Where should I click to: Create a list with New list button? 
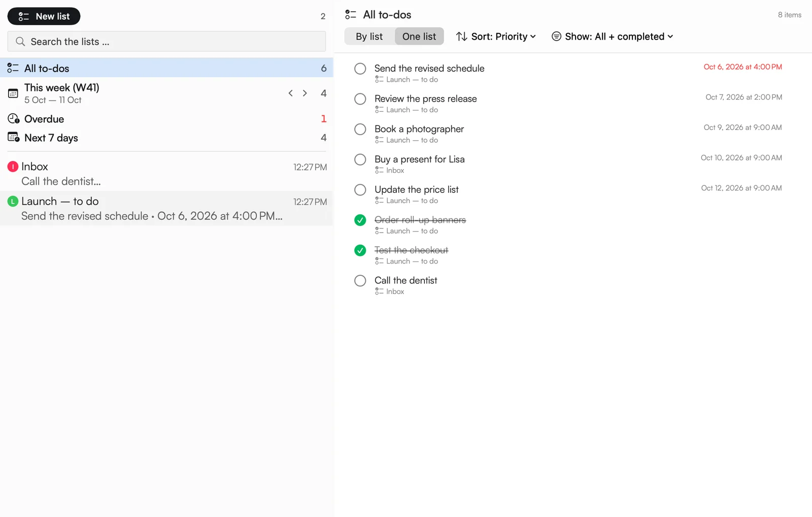[44, 16]
